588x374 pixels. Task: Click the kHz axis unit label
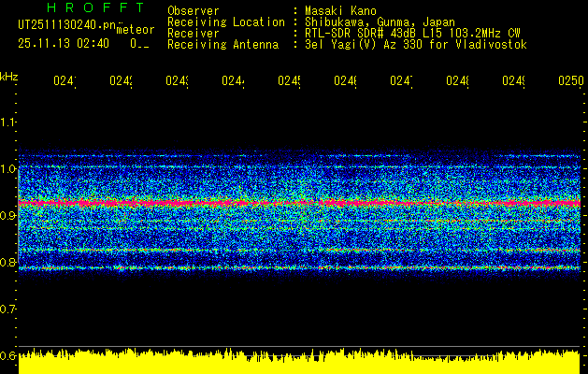point(8,77)
